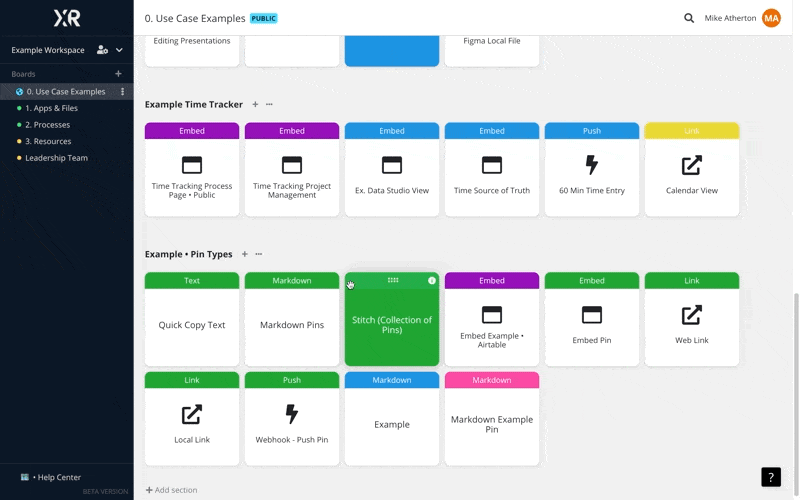Viewport: 800px width, 500px height.
Task: Add a new board with plus icon
Action: pyautogui.click(x=118, y=74)
